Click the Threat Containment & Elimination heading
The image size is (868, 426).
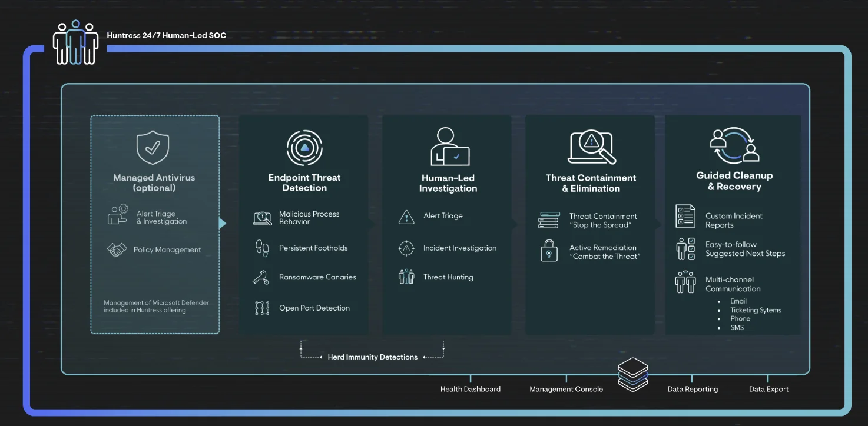(x=591, y=184)
